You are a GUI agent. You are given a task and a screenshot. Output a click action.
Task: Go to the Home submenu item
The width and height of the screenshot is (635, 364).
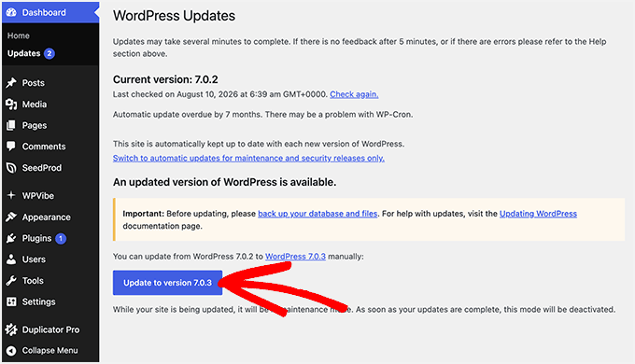(x=19, y=35)
